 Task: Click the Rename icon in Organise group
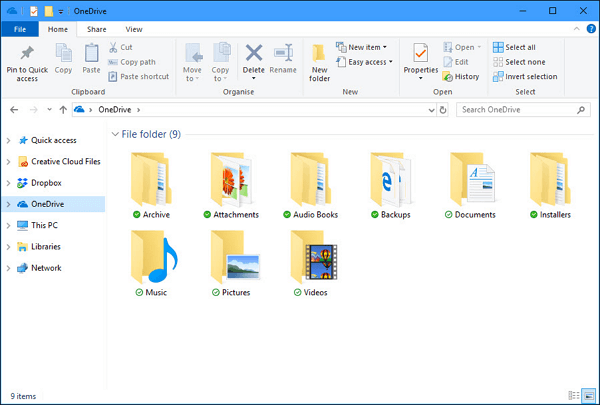[x=283, y=54]
